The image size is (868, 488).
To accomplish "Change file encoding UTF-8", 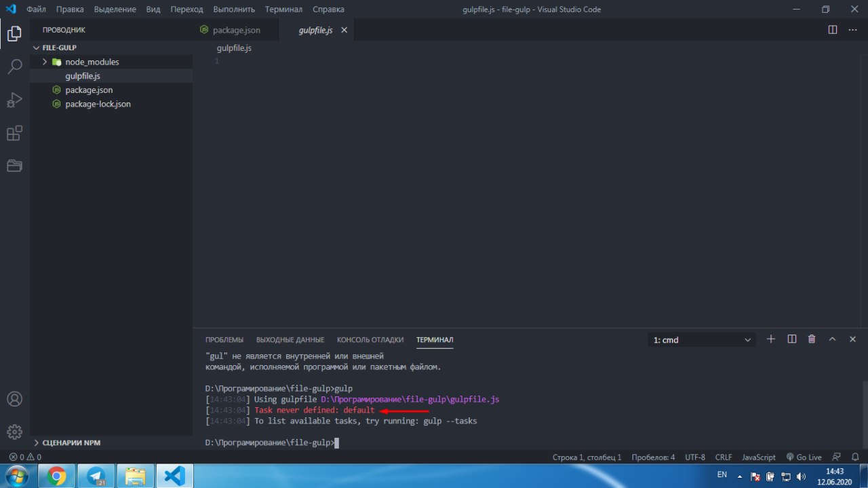I will [x=695, y=457].
